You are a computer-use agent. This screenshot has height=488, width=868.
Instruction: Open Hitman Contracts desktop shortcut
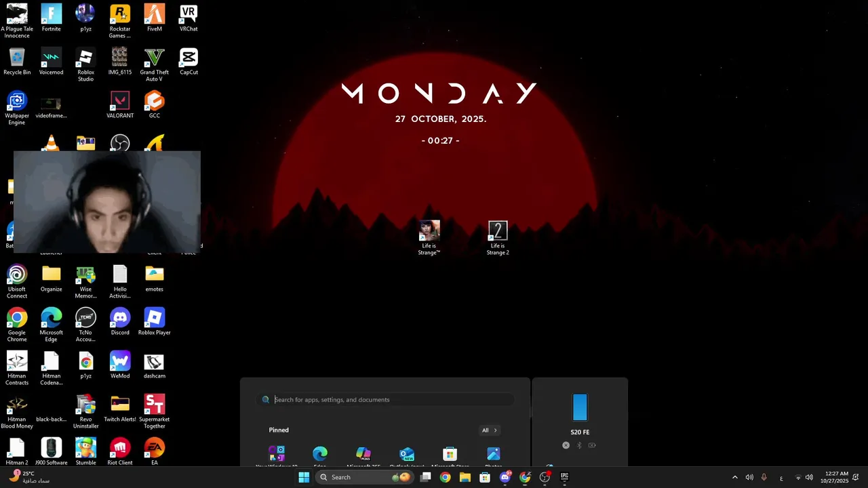pyautogui.click(x=17, y=368)
